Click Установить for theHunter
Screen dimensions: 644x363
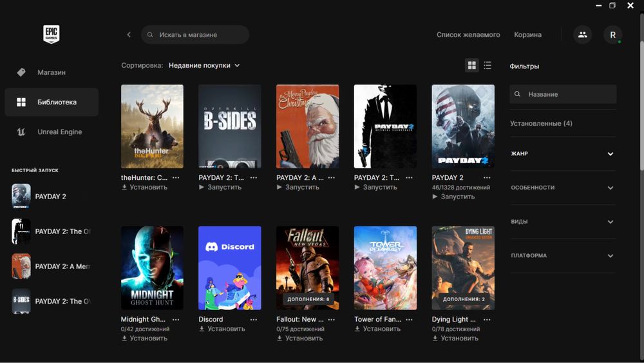144,187
